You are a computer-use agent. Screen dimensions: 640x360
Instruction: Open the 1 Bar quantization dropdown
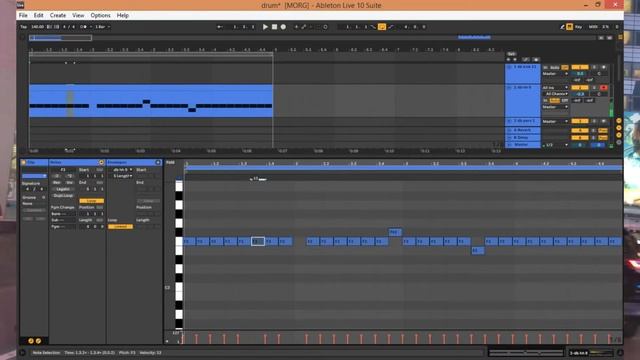102,27
